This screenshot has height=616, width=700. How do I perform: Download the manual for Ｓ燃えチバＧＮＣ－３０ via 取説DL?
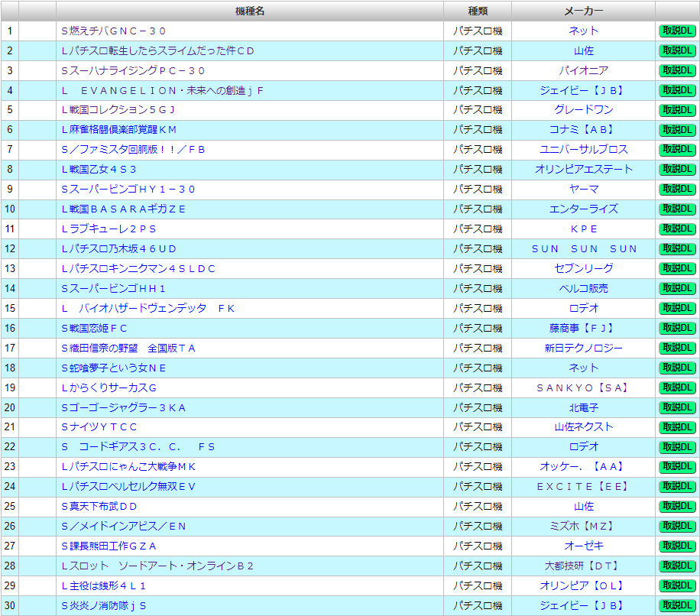677,31
